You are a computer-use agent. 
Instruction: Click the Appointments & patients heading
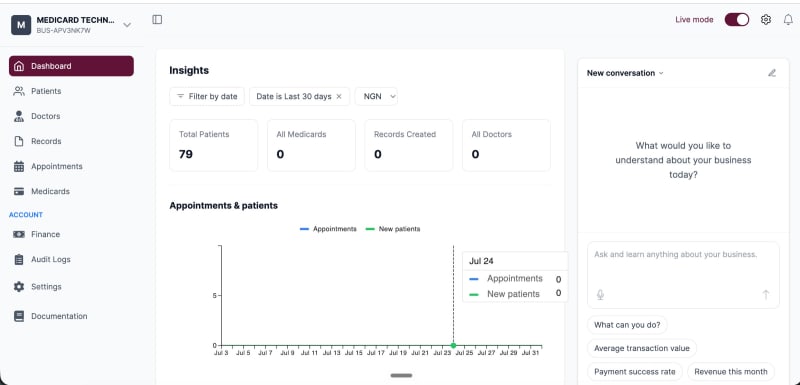[x=223, y=206]
